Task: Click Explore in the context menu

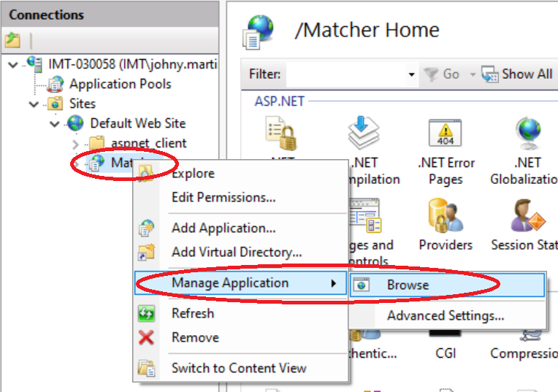Action: point(193,174)
